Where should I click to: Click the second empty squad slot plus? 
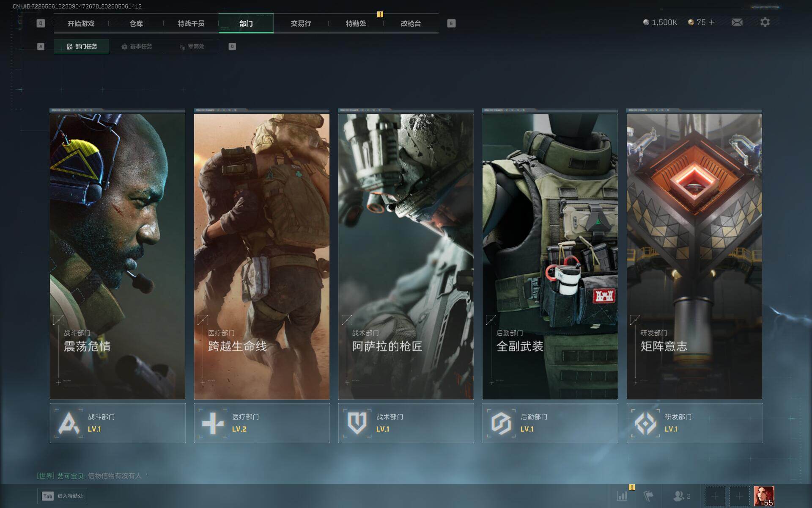[739, 496]
